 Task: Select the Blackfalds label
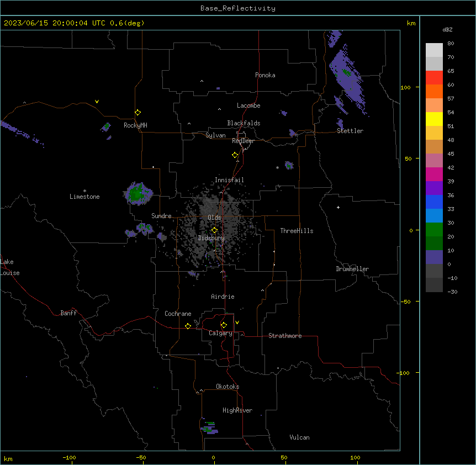click(x=244, y=123)
